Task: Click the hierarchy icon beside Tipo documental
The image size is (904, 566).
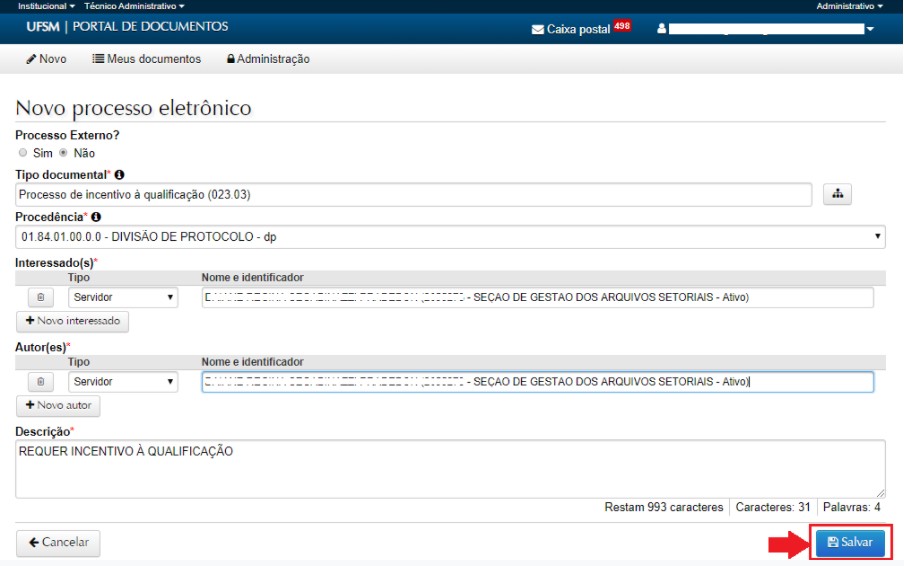Action: [836, 195]
